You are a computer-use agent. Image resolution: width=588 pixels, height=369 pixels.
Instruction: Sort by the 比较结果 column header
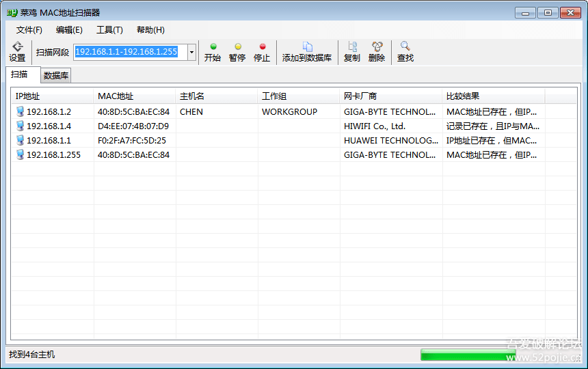(493, 96)
